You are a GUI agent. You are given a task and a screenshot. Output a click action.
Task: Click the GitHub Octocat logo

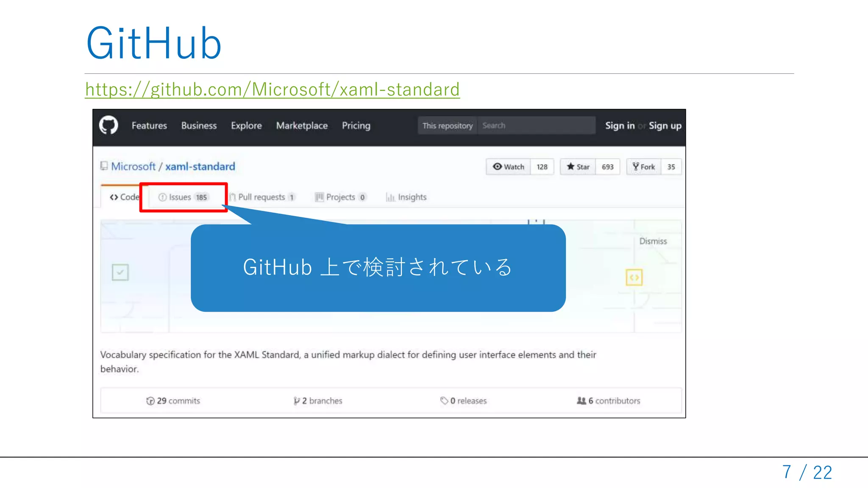pos(108,125)
